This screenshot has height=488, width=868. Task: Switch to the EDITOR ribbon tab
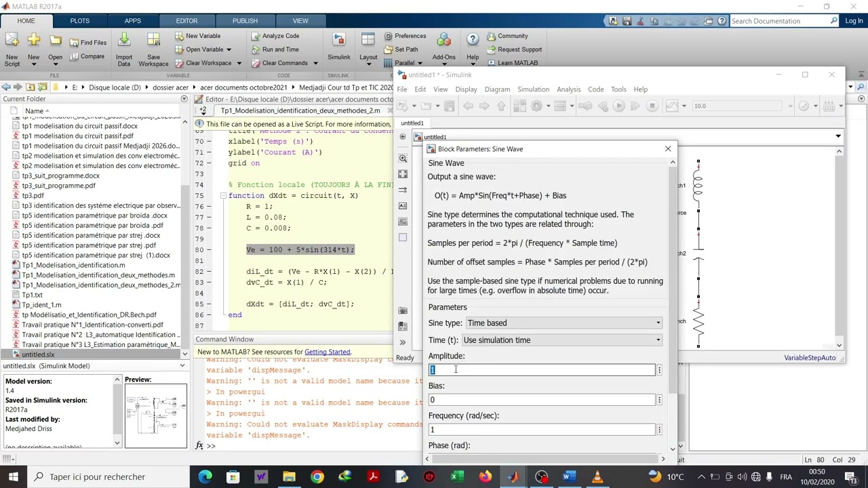click(186, 21)
